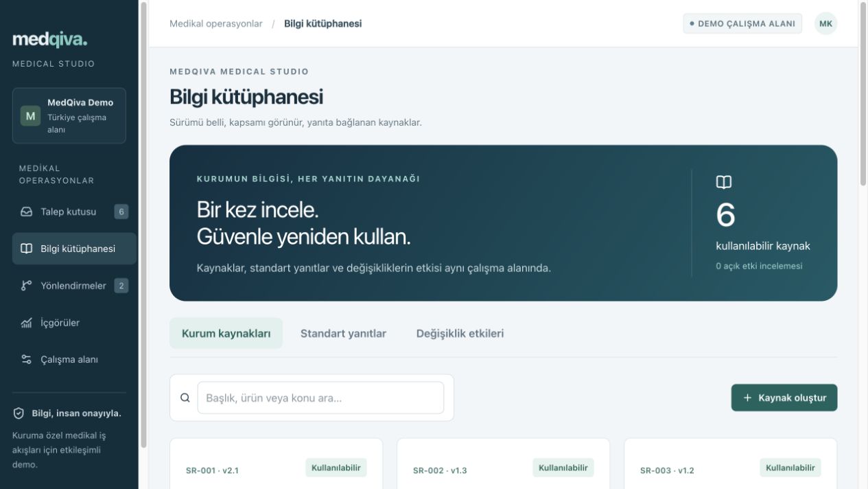Click the Talep kutusu inbox icon
Image resolution: width=868 pixels, height=489 pixels.
pos(27,212)
